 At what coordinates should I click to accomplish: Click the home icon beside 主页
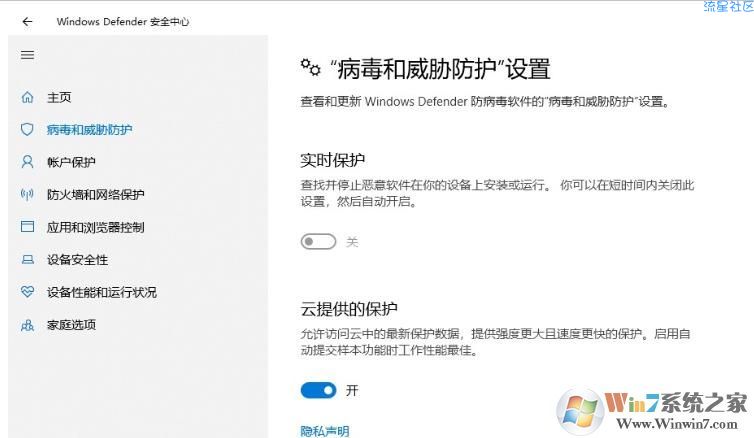27,97
